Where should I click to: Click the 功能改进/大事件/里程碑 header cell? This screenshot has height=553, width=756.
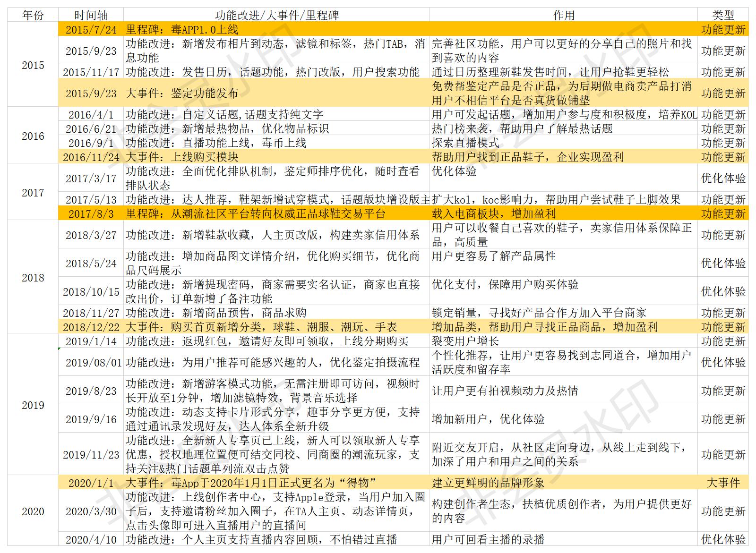point(277,15)
